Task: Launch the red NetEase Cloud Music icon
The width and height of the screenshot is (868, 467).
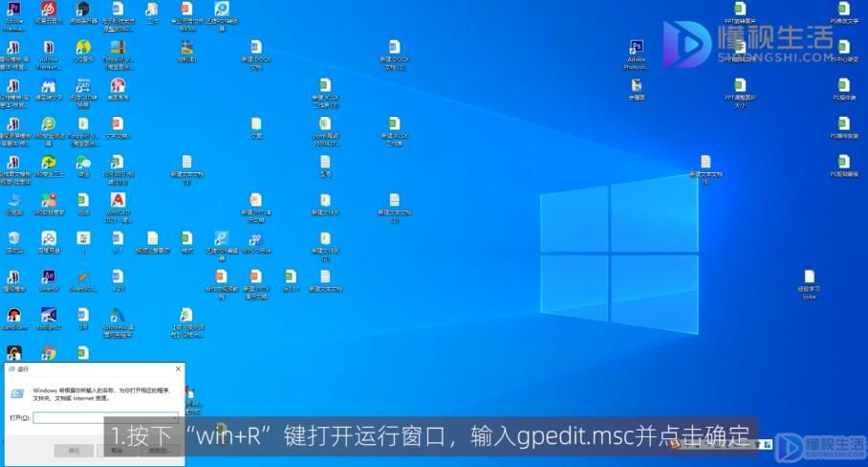Action: coord(49,9)
